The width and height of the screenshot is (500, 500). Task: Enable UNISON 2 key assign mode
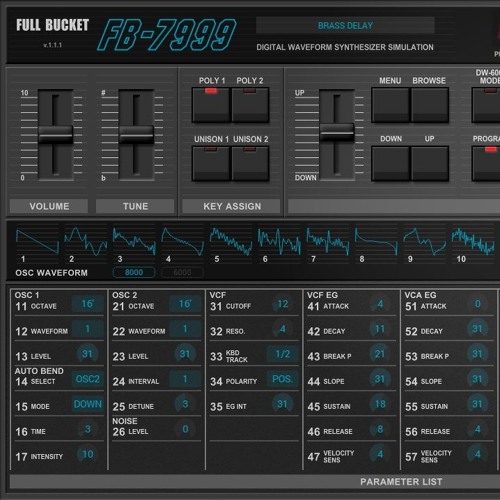pos(250,163)
